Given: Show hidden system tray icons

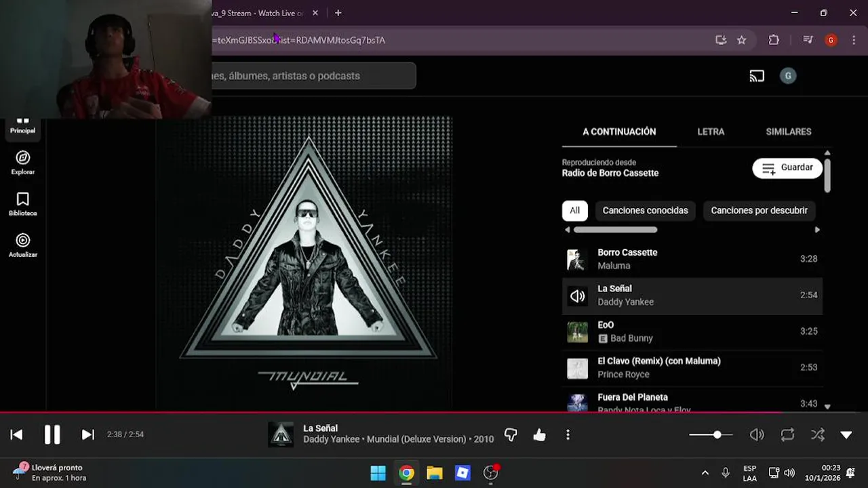Looking at the screenshot, I should pyautogui.click(x=705, y=473).
